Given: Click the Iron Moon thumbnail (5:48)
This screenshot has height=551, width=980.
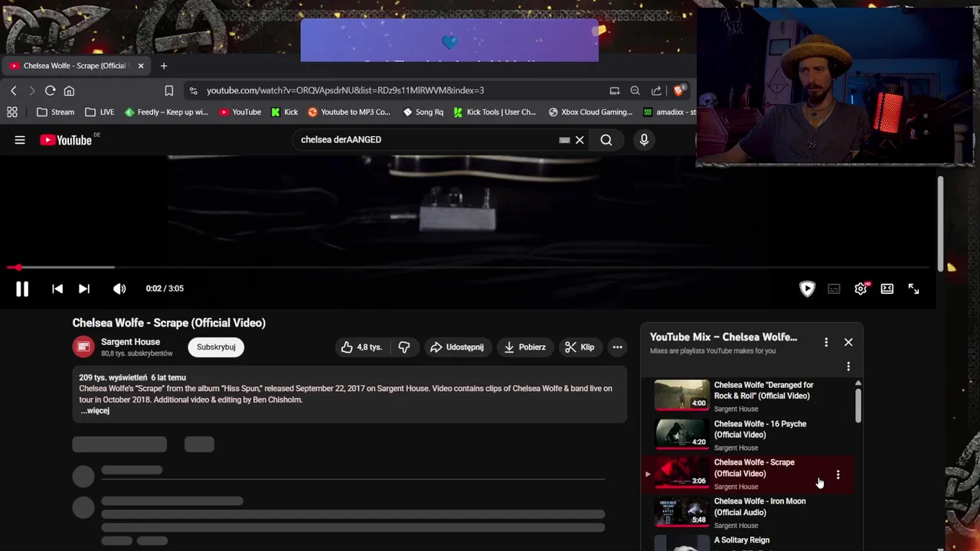Looking at the screenshot, I should pos(681,512).
